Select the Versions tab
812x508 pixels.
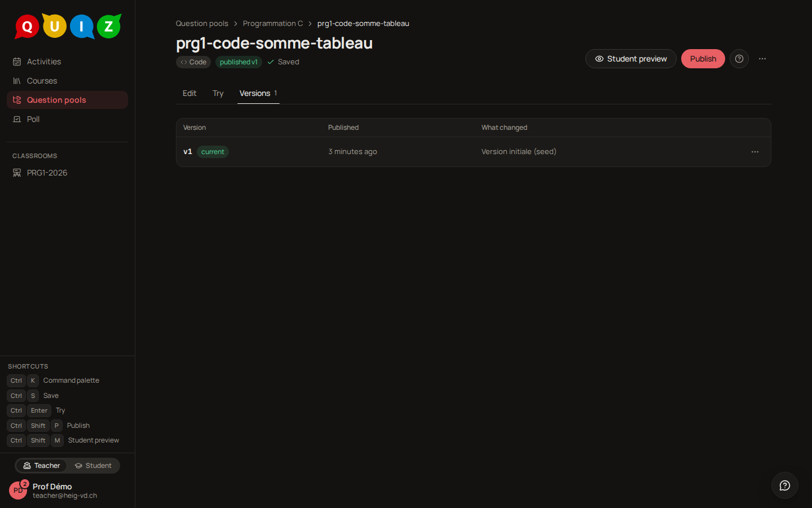258,93
